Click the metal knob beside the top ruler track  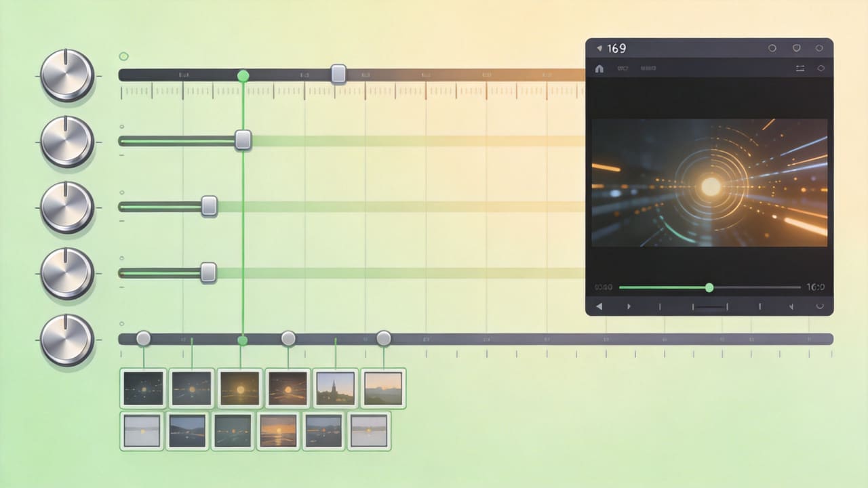click(67, 76)
